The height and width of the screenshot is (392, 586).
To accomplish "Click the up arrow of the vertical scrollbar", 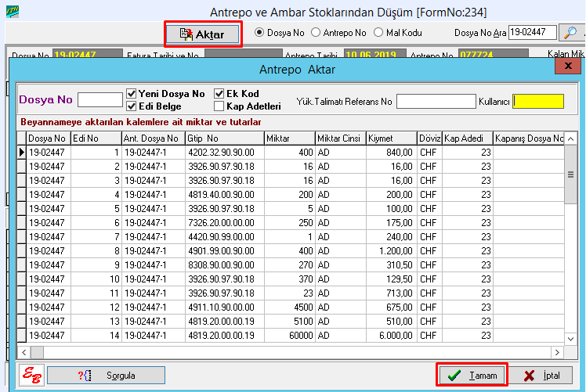I will (570, 138).
